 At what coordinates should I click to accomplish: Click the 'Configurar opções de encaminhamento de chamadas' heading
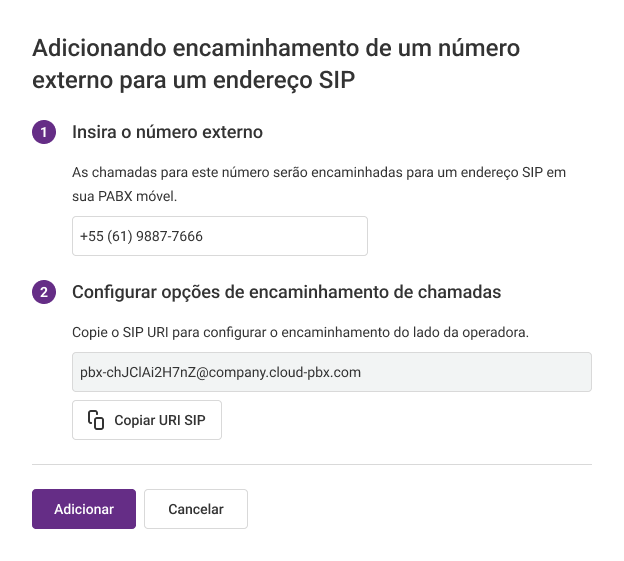[x=287, y=292]
